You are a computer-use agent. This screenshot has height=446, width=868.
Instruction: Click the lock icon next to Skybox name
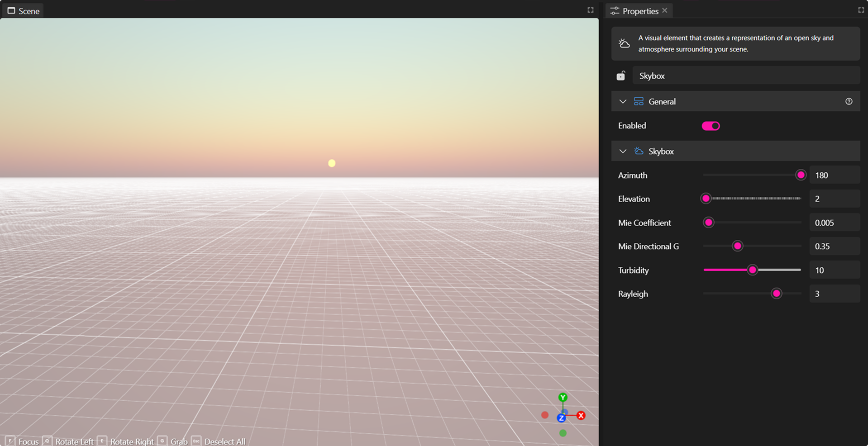621,76
